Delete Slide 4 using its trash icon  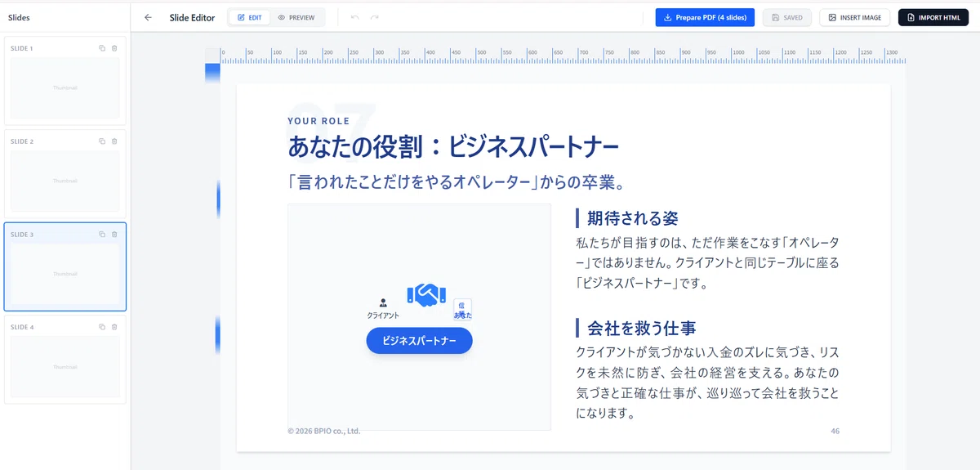tap(114, 327)
